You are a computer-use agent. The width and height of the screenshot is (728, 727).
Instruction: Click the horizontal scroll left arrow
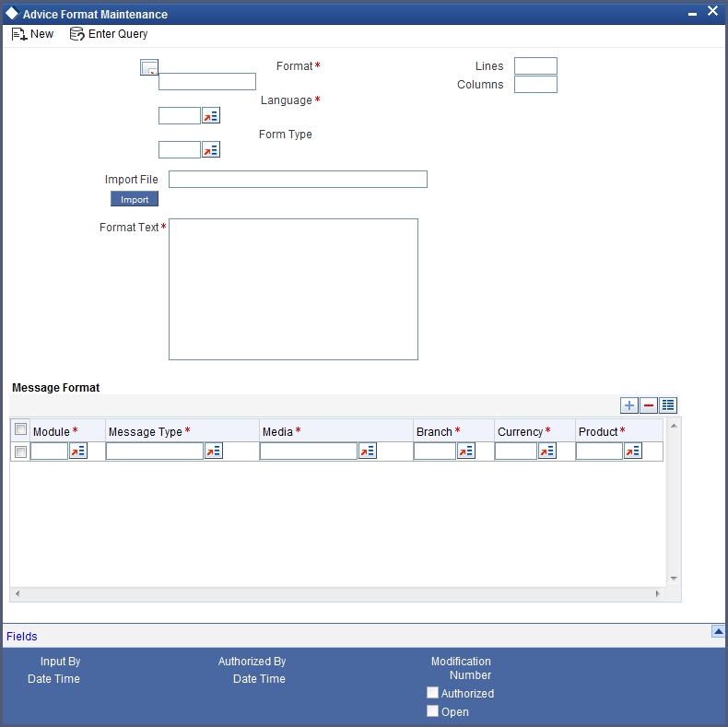tap(18, 593)
